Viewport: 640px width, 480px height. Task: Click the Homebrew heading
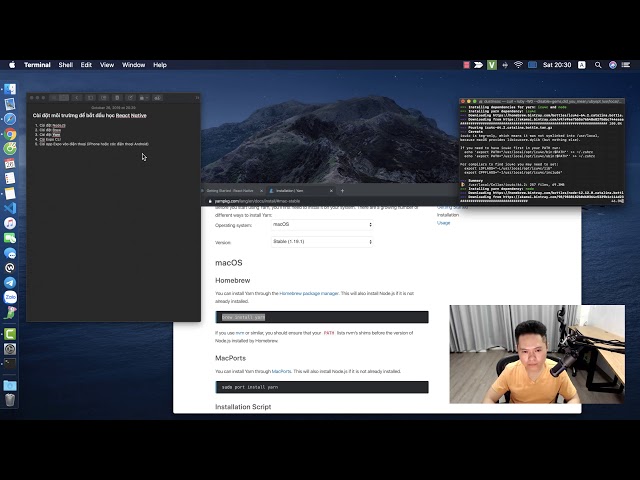(233, 280)
